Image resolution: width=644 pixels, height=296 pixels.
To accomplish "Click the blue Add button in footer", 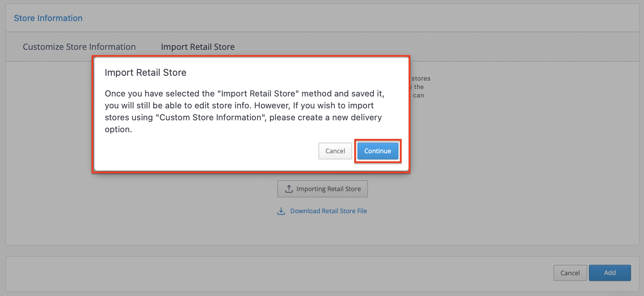I will [610, 273].
